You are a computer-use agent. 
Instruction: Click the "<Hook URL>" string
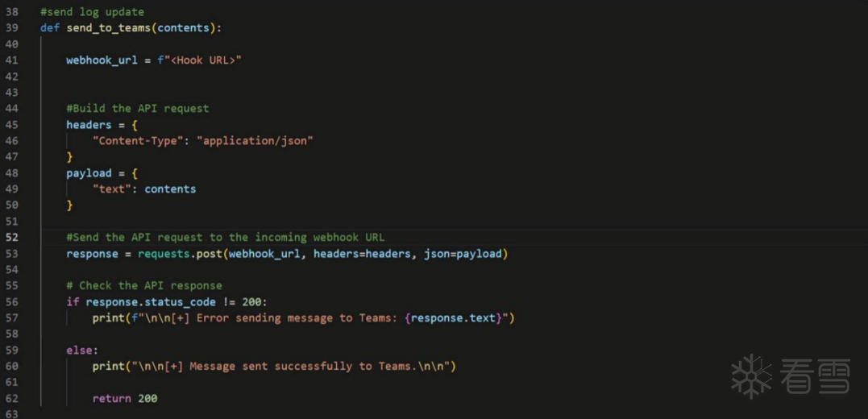pyautogui.click(x=203, y=60)
